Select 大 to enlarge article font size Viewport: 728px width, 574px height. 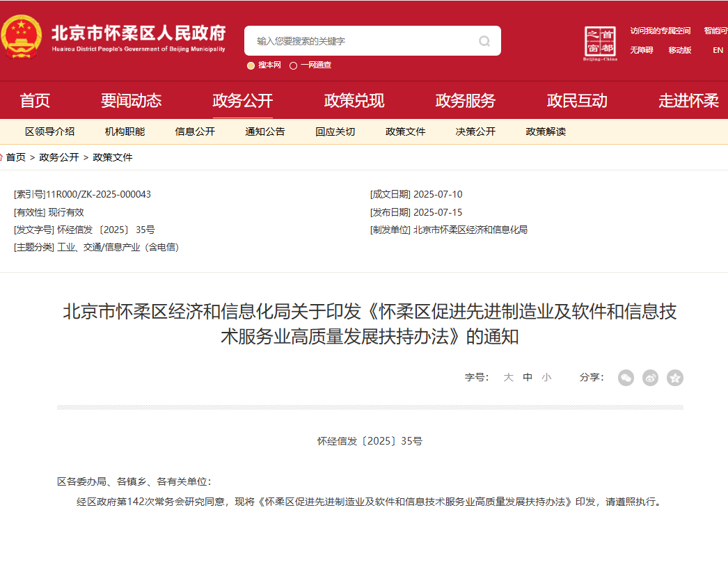click(x=509, y=377)
